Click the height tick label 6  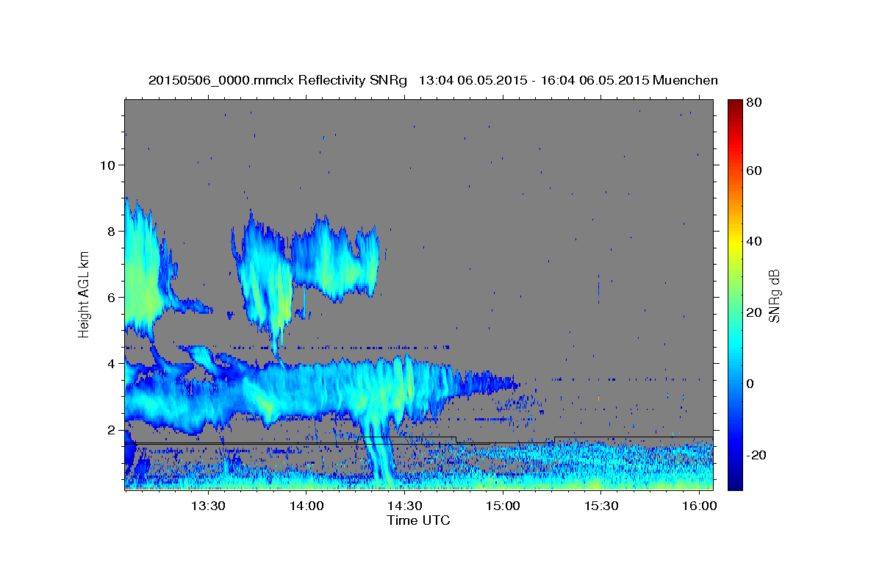pyautogui.click(x=112, y=297)
